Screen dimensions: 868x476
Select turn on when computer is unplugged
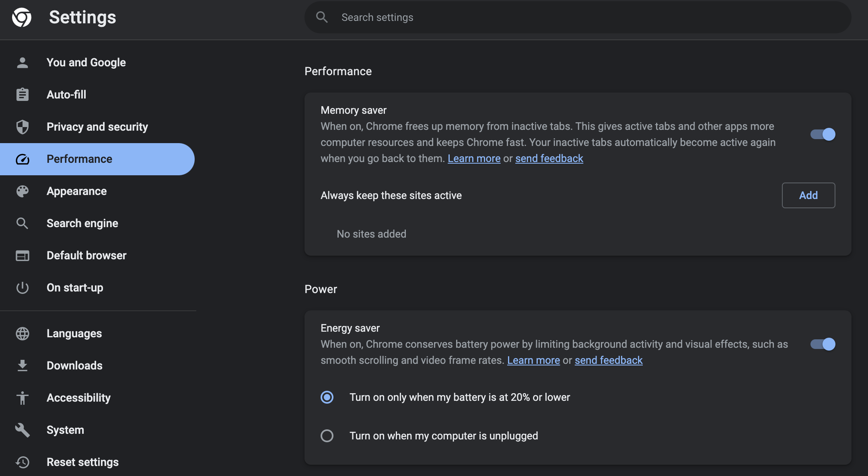tap(327, 436)
